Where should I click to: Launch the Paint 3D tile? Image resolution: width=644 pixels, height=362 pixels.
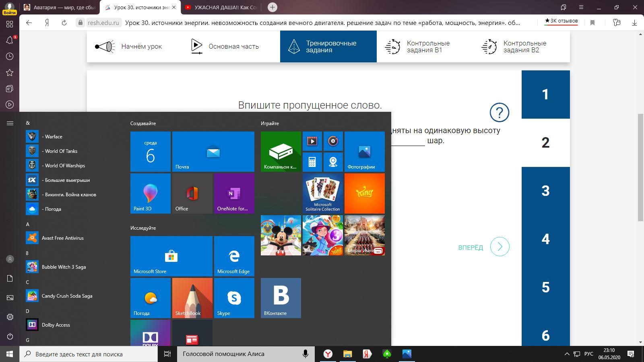(151, 193)
